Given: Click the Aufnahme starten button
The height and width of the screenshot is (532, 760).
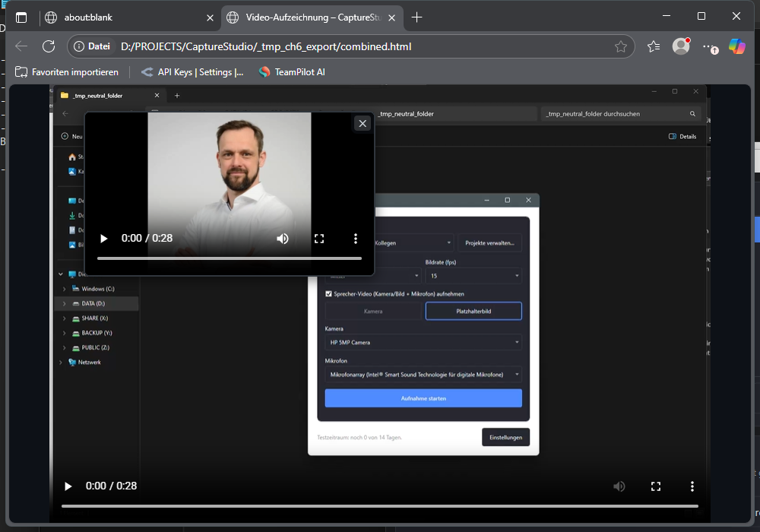Looking at the screenshot, I should point(423,398).
